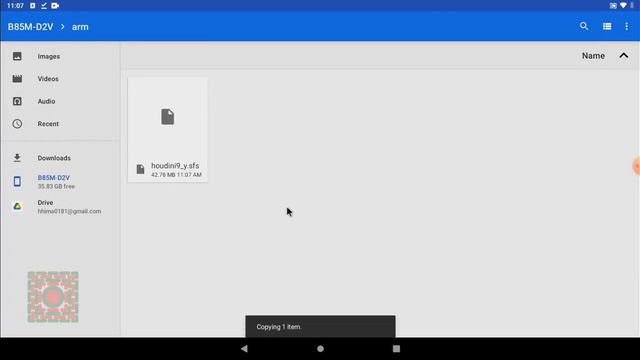Viewport: 640px width, 360px height.
Task: Click the screen recording status icon
Action: [x=55, y=6]
